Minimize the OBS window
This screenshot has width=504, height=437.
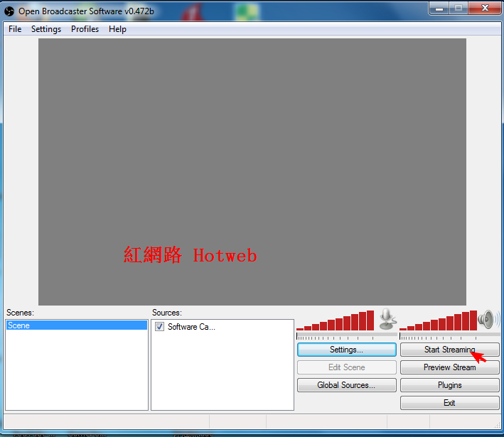tap(439, 9)
